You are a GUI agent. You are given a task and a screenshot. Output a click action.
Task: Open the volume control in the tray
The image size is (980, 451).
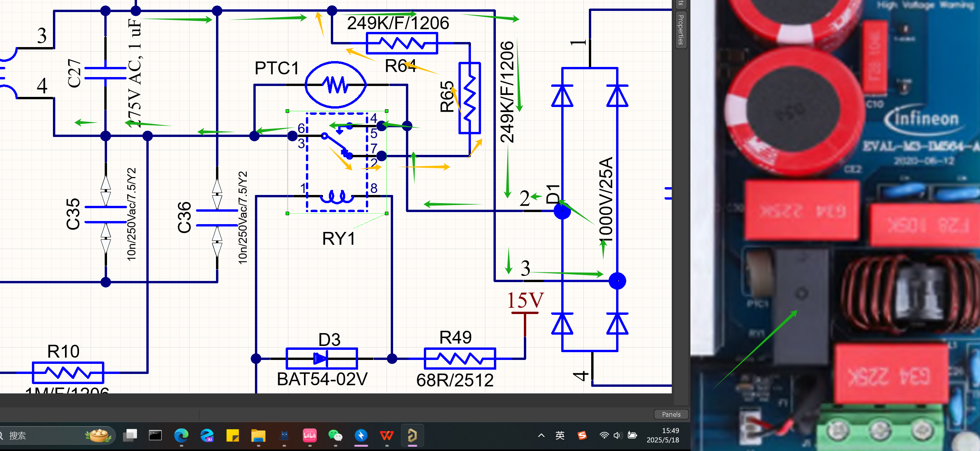pos(617,435)
